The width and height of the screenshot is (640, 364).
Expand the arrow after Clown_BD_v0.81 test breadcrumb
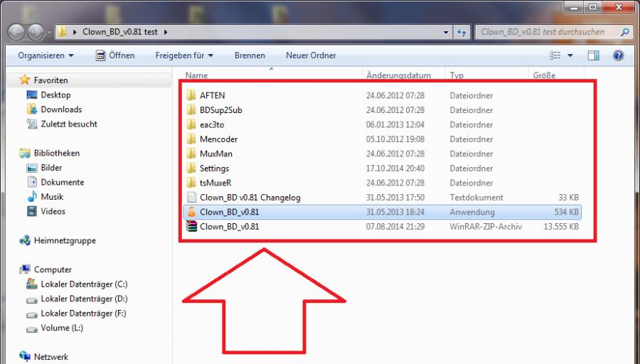pos(166,32)
